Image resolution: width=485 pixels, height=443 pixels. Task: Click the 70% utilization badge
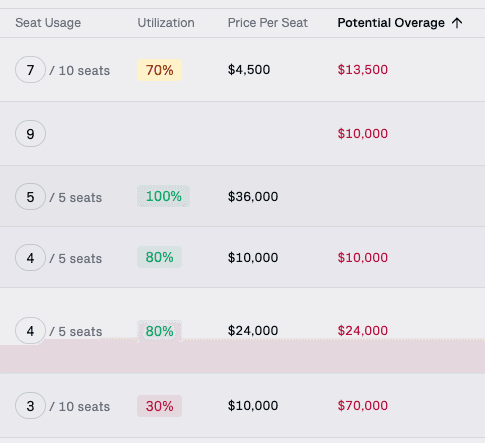159,70
